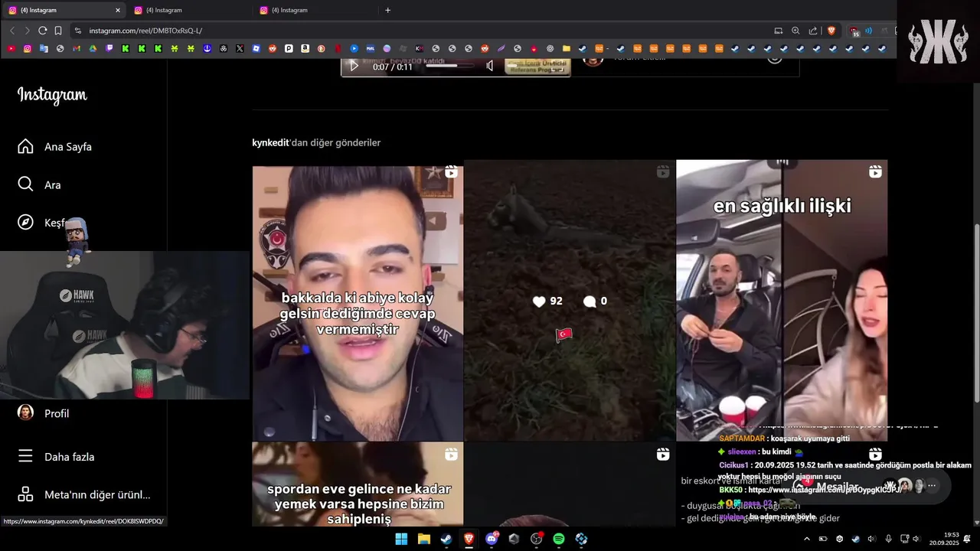Expand the Daha fazla menu
The image size is (980, 551).
click(56, 457)
